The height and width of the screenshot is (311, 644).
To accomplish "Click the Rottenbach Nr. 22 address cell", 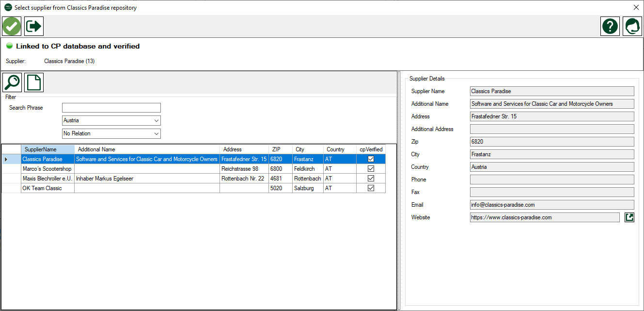I will click(244, 179).
